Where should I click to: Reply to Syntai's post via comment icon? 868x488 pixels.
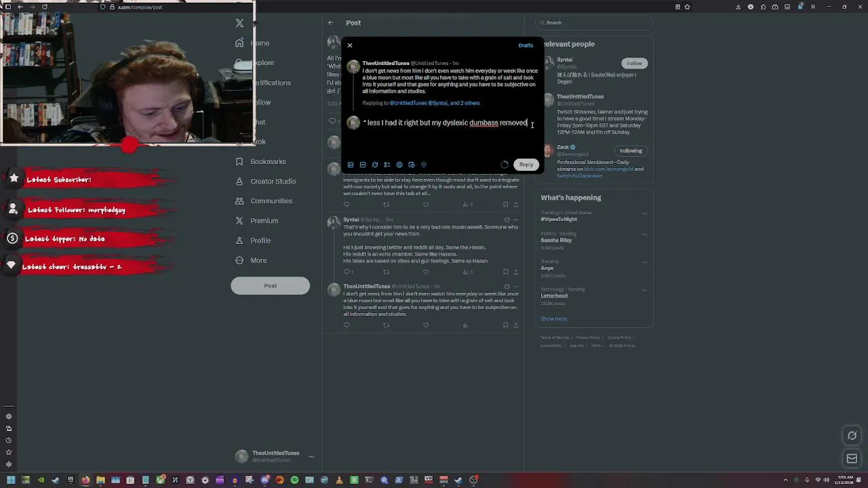[x=347, y=272]
